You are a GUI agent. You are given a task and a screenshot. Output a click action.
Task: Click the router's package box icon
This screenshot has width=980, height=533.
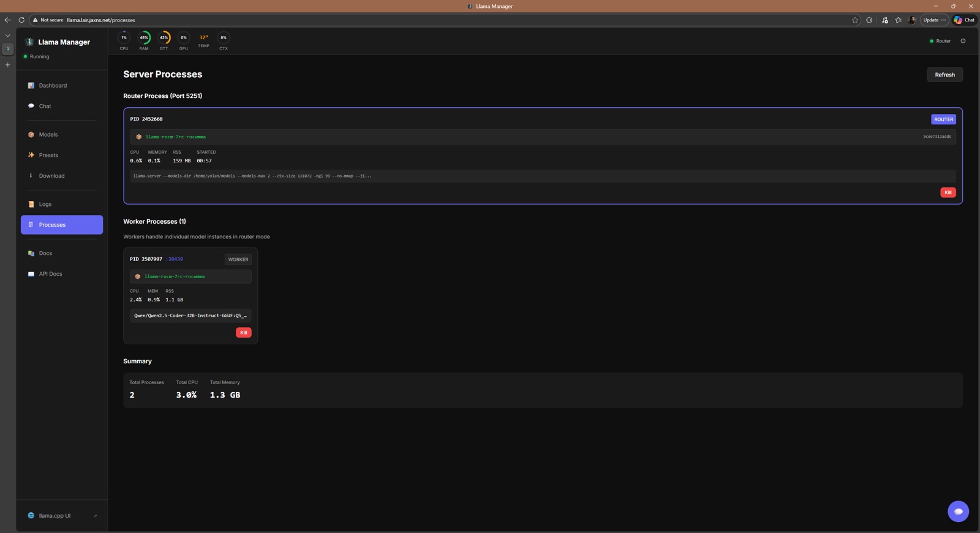pos(138,137)
